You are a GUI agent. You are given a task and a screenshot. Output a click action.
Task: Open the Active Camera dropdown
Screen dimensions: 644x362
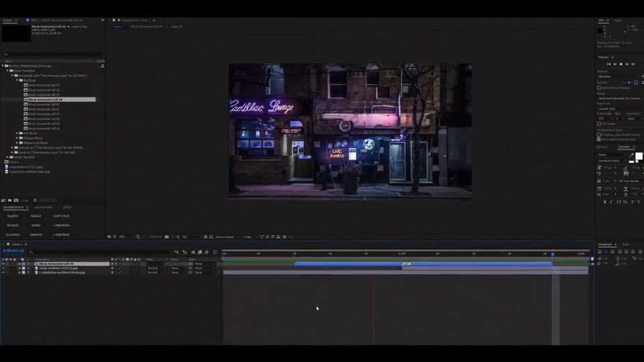227,237
